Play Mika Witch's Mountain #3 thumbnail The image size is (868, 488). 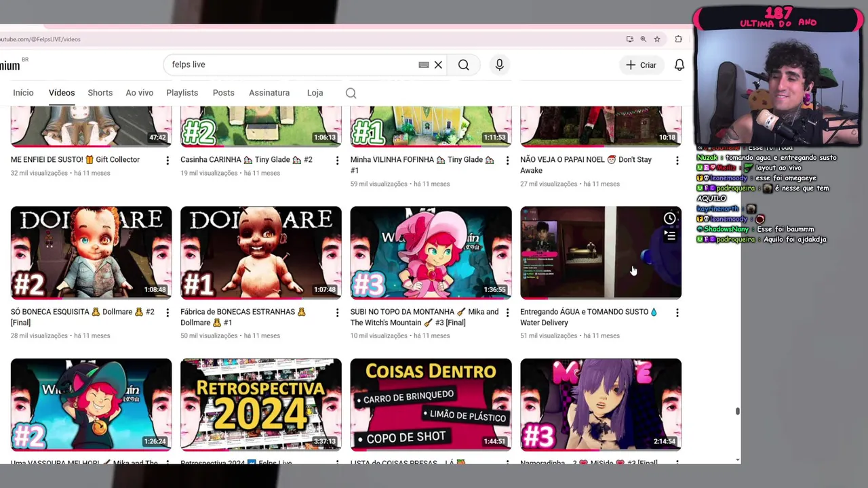tap(431, 252)
